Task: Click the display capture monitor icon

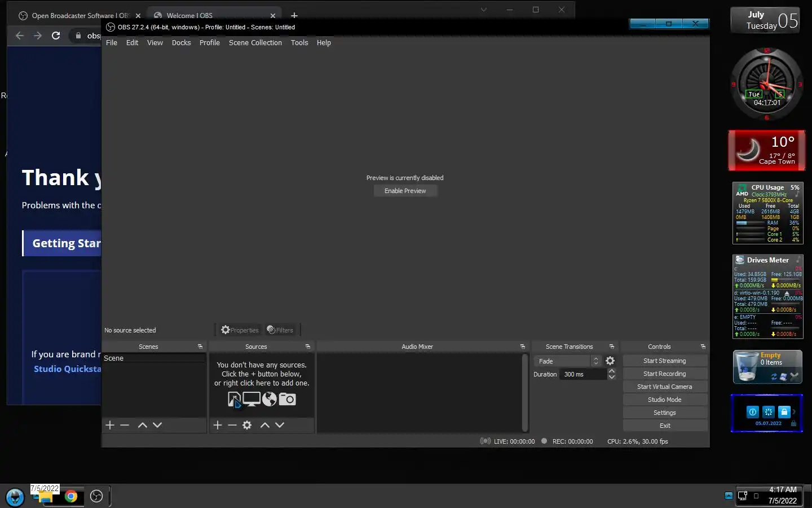Action: coord(251,399)
